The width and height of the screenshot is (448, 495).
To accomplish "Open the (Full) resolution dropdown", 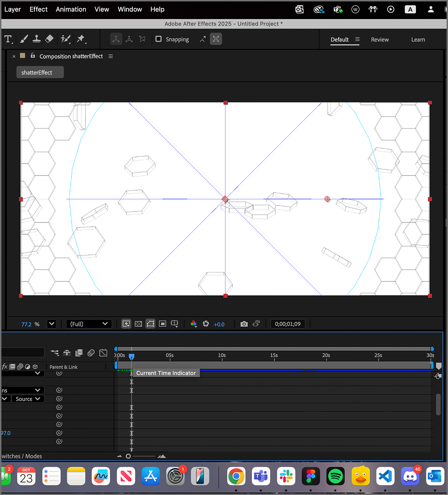I will click(x=89, y=324).
